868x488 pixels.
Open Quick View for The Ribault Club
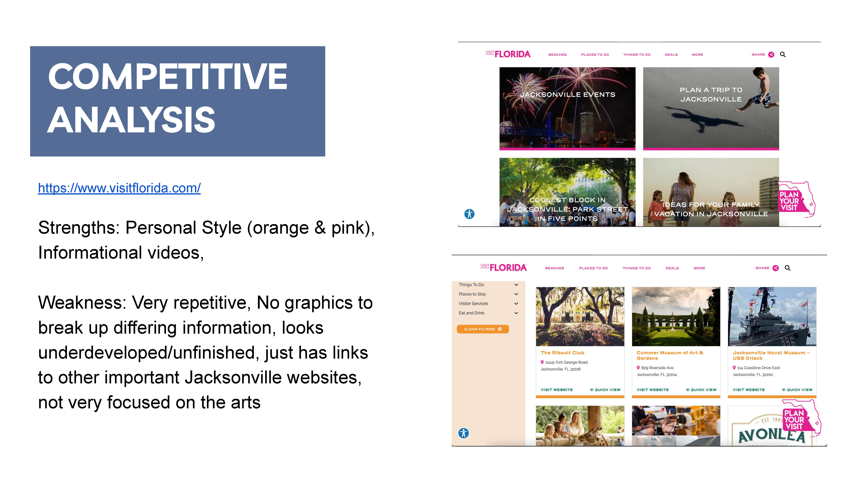pos(605,390)
